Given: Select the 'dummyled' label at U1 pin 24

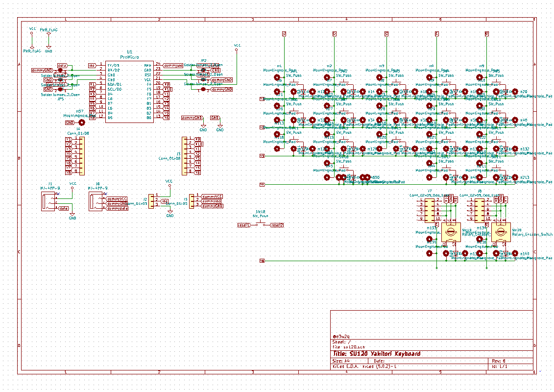Looking at the screenshot, I should 173,65.
